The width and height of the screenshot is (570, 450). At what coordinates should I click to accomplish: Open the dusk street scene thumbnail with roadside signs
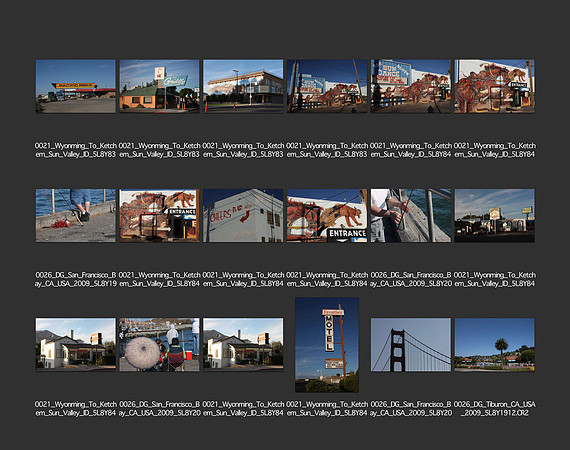494,215
